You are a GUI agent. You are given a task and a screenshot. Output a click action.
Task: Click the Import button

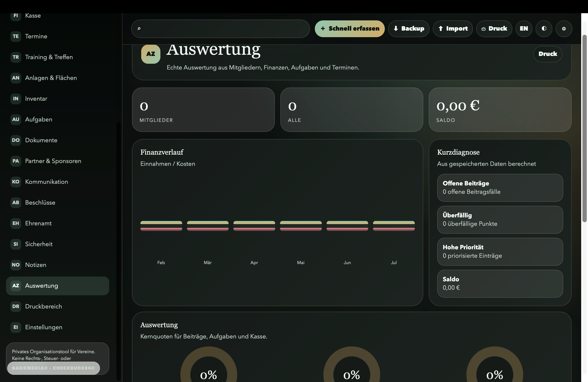coord(453,29)
